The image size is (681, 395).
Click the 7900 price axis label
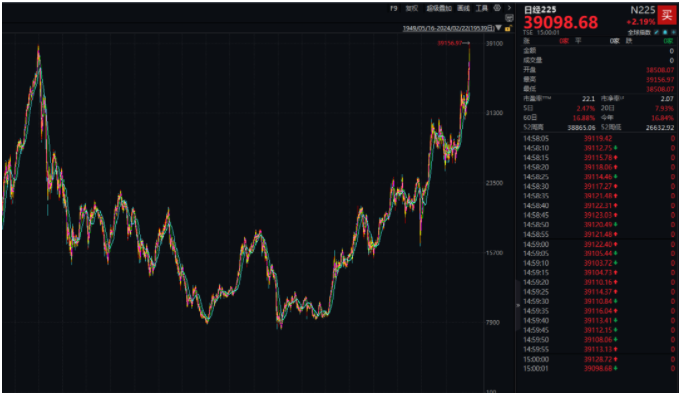(x=493, y=322)
